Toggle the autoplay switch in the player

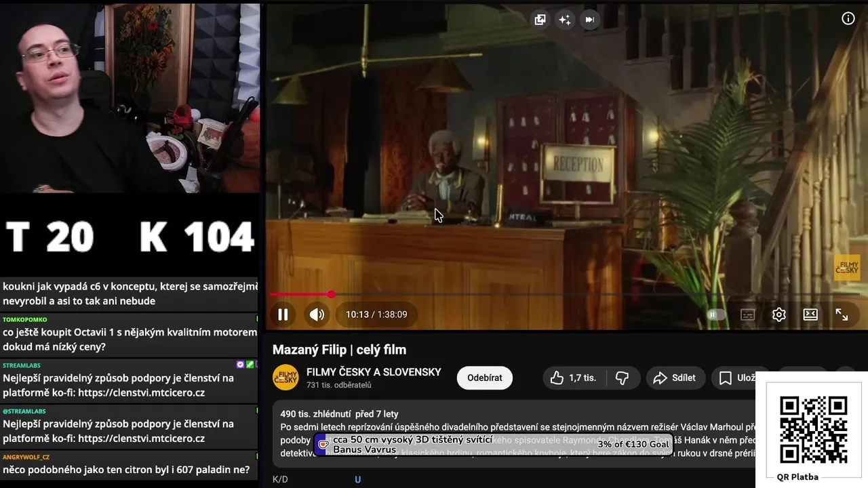[715, 314]
